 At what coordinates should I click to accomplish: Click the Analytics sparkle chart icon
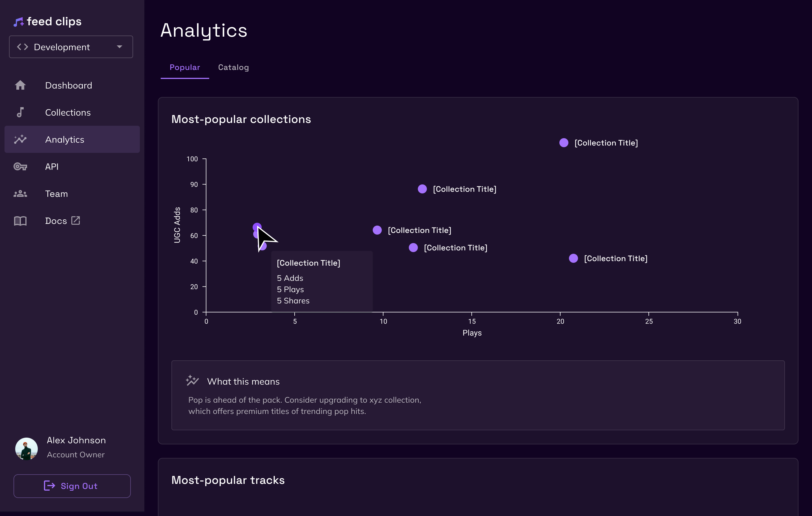click(20, 139)
